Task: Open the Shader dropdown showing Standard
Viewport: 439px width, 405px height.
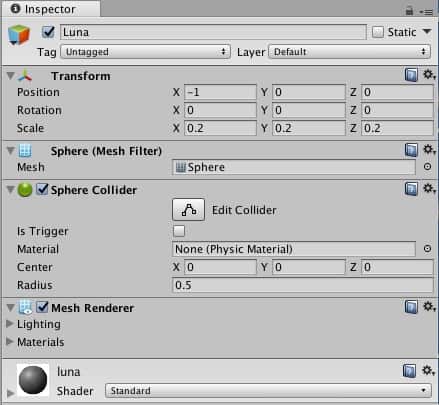Action: tap(268, 390)
